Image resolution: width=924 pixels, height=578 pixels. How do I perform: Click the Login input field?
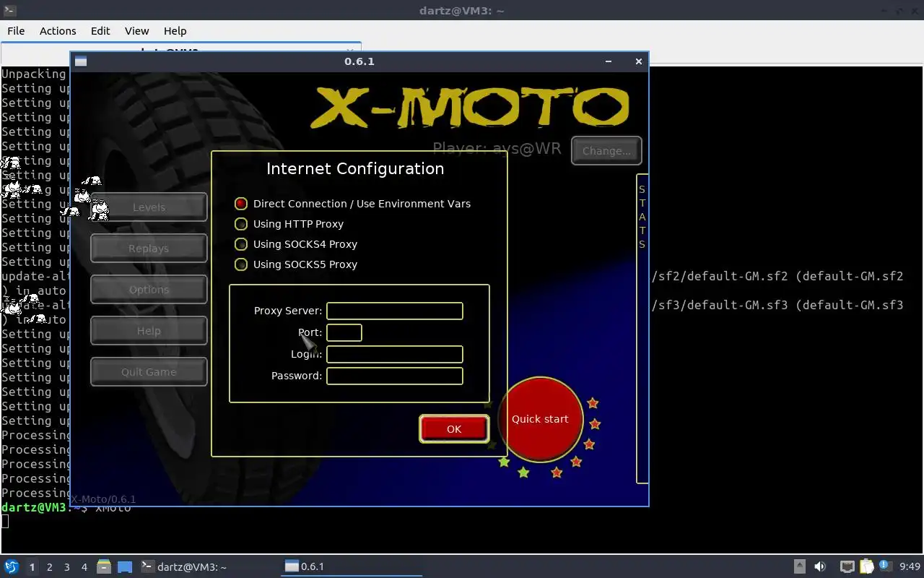[x=395, y=354]
